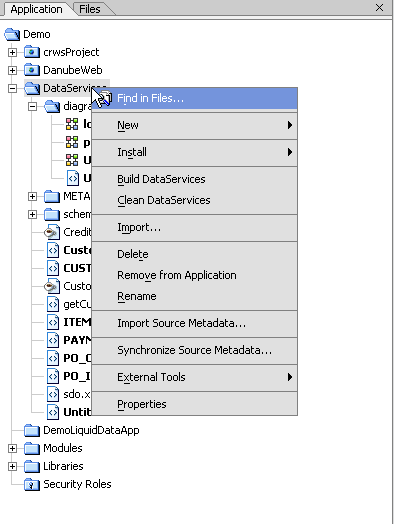The height and width of the screenshot is (524, 394).
Task: Open the Install submenu
Action: pyautogui.click(x=194, y=152)
